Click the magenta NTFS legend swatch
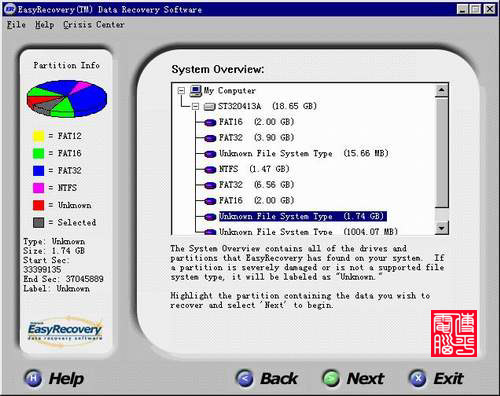 (x=38, y=188)
